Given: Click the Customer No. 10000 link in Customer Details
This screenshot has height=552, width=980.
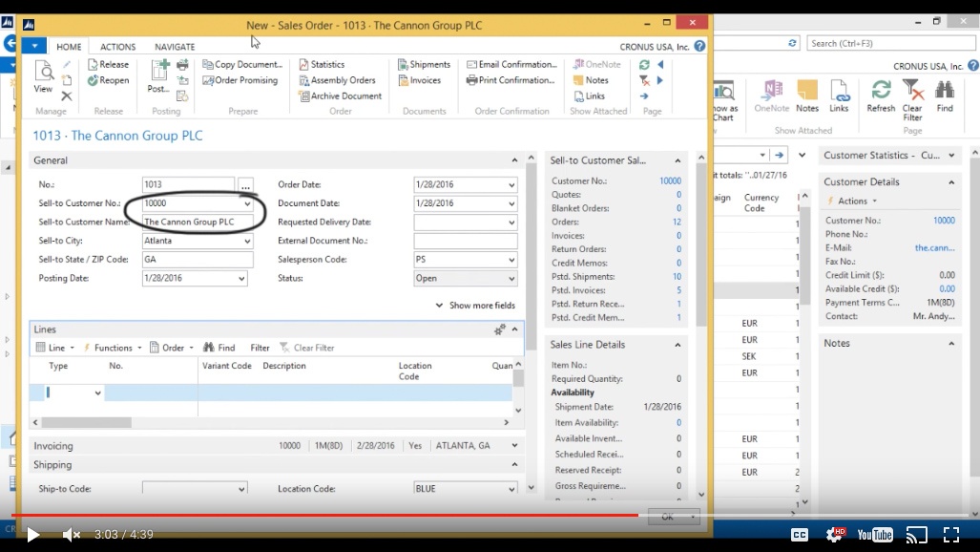Looking at the screenshot, I should (x=944, y=221).
